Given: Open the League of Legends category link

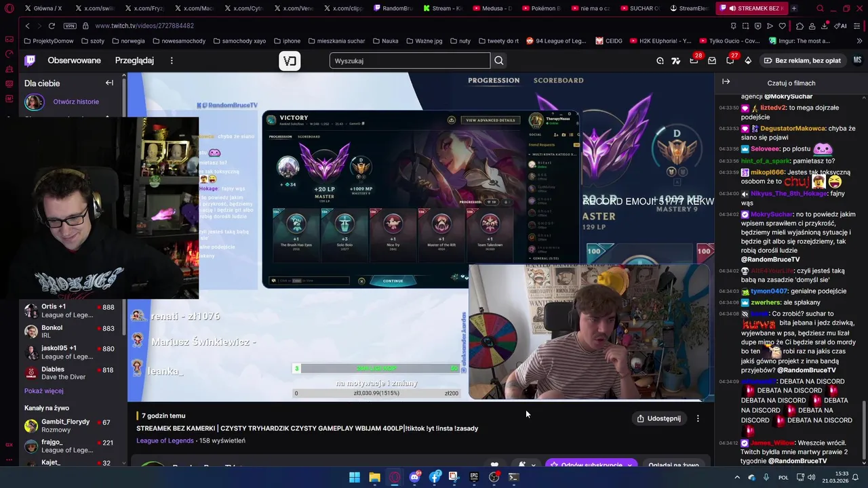Looking at the screenshot, I should click(x=165, y=441).
